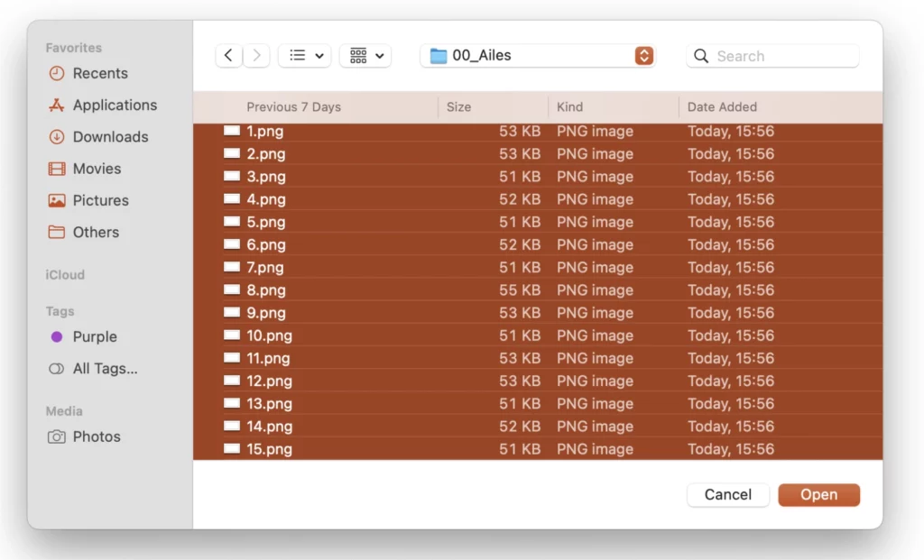Open Photos under Media
This screenshot has width=924, height=560.
[84, 436]
